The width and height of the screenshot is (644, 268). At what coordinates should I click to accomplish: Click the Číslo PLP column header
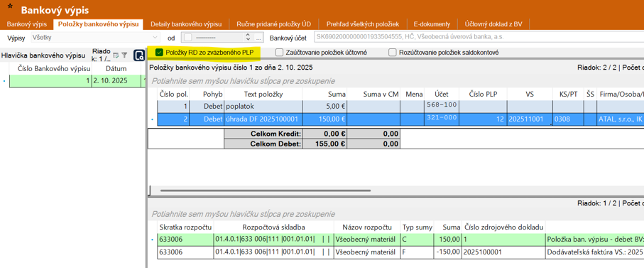(x=483, y=94)
